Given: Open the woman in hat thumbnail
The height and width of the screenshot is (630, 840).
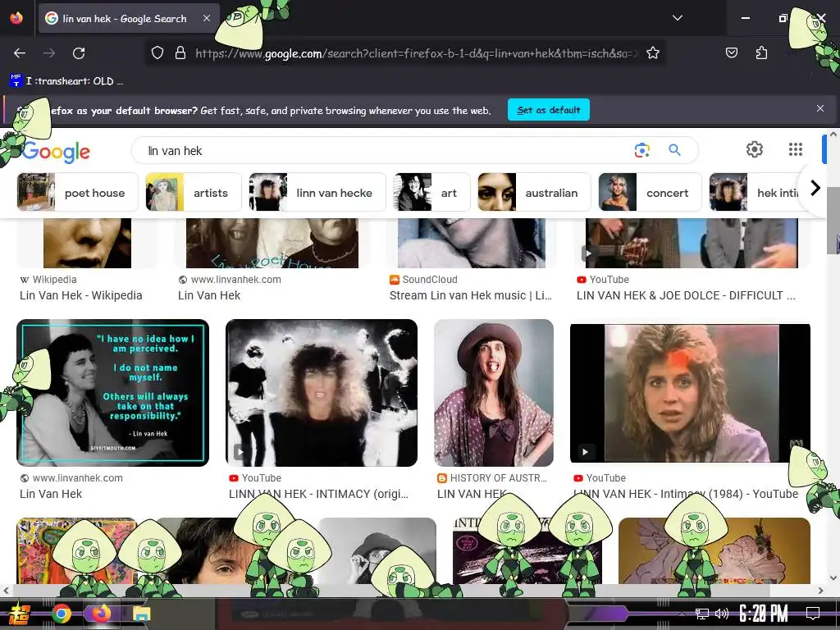Looking at the screenshot, I should 493,393.
